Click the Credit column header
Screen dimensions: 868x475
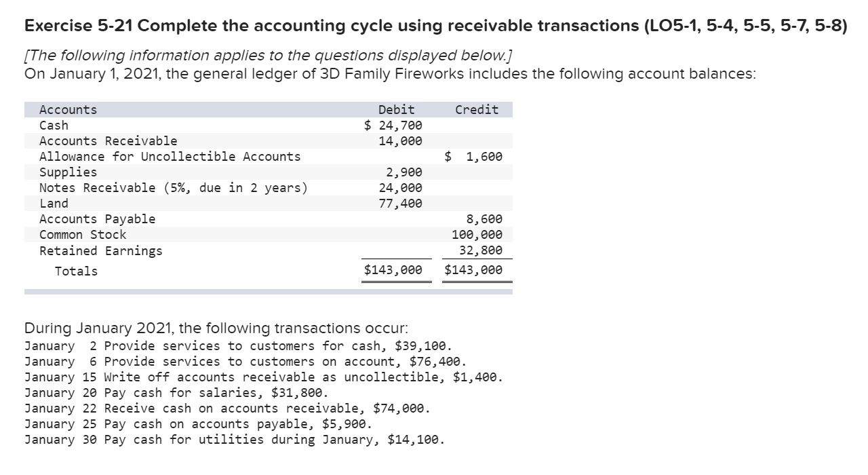[x=477, y=110]
